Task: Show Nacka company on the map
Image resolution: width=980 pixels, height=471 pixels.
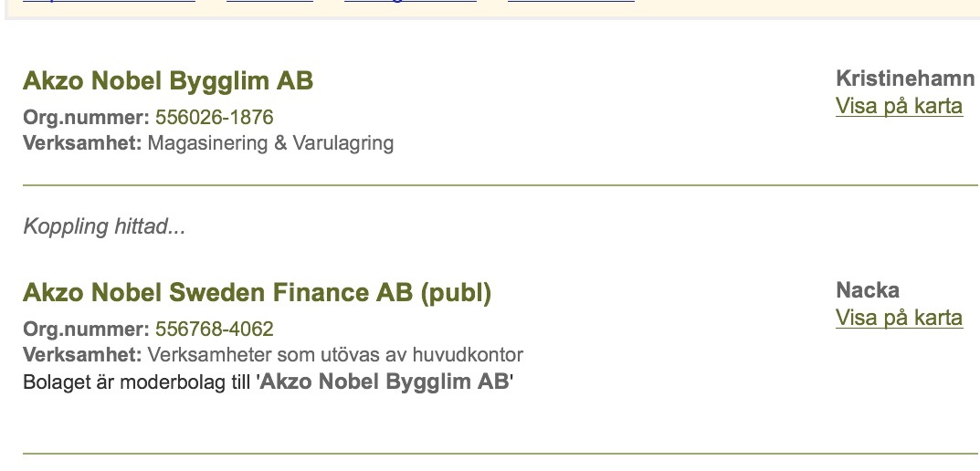Action: click(x=899, y=318)
